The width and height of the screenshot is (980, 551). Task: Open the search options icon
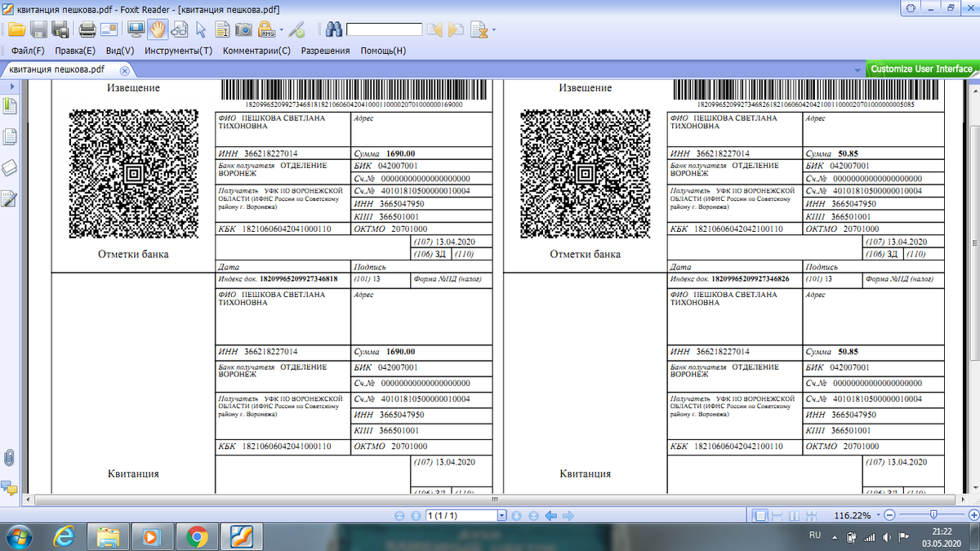[479, 31]
